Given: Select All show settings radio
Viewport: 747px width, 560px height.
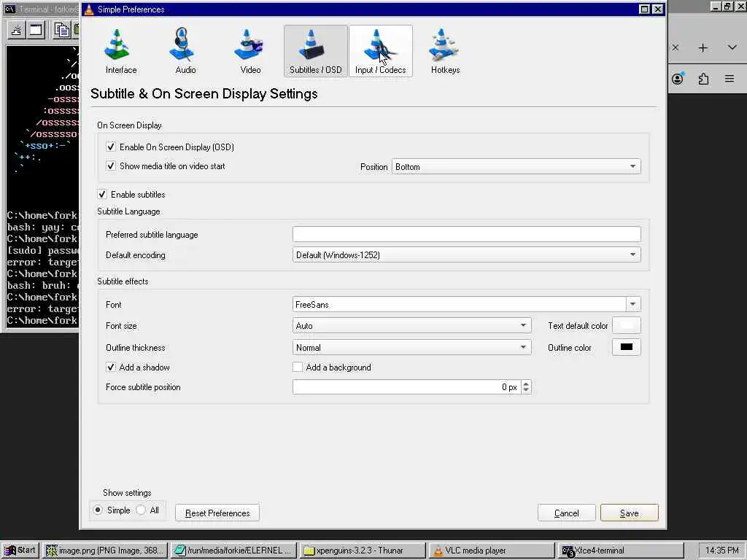Looking at the screenshot, I should 141,510.
